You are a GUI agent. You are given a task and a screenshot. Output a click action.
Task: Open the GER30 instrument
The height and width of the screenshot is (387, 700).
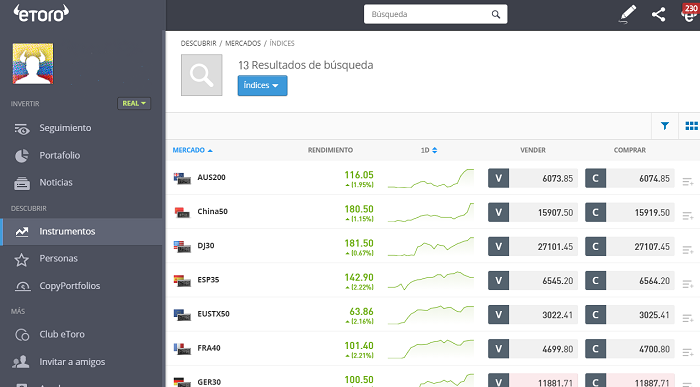click(x=209, y=382)
